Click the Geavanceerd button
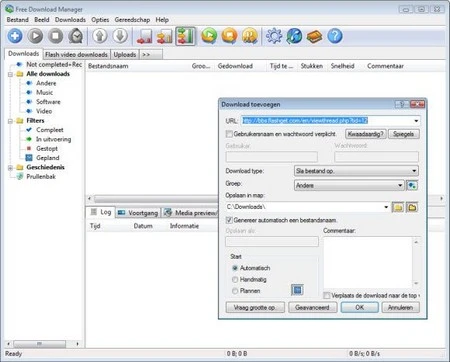The width and height of the screenshot is (450, 362). (312, 307)
